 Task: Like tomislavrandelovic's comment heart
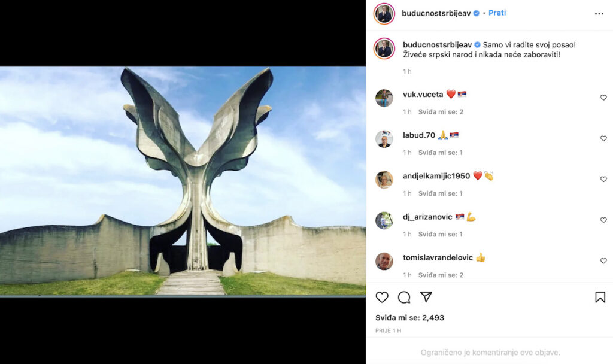pyautogui.click(x=603, y=261)
